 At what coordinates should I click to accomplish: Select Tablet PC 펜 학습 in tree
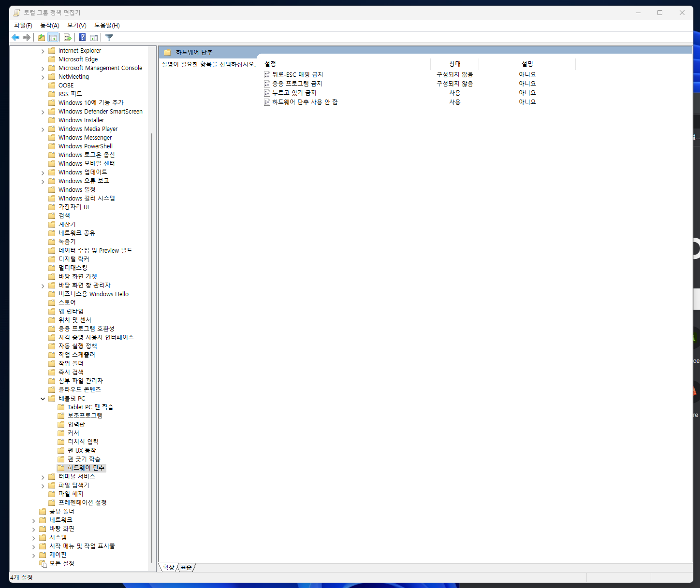tap(90, 407)
